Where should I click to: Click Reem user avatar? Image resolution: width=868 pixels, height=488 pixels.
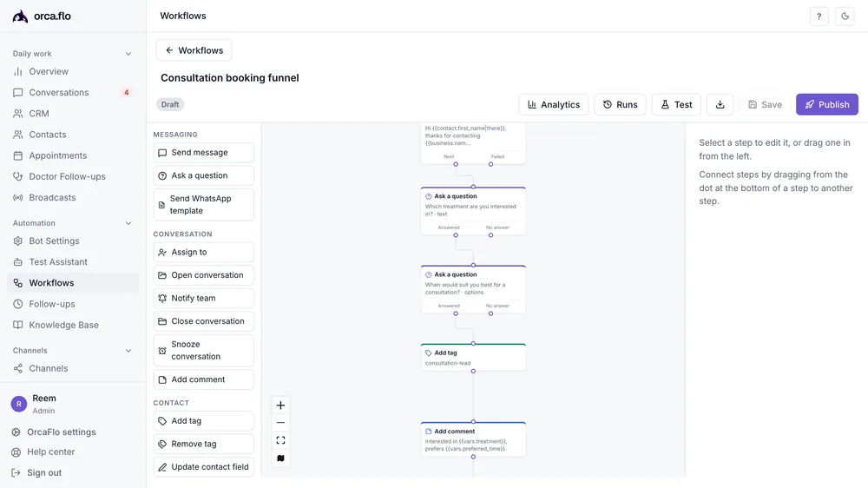click(19, 404)
